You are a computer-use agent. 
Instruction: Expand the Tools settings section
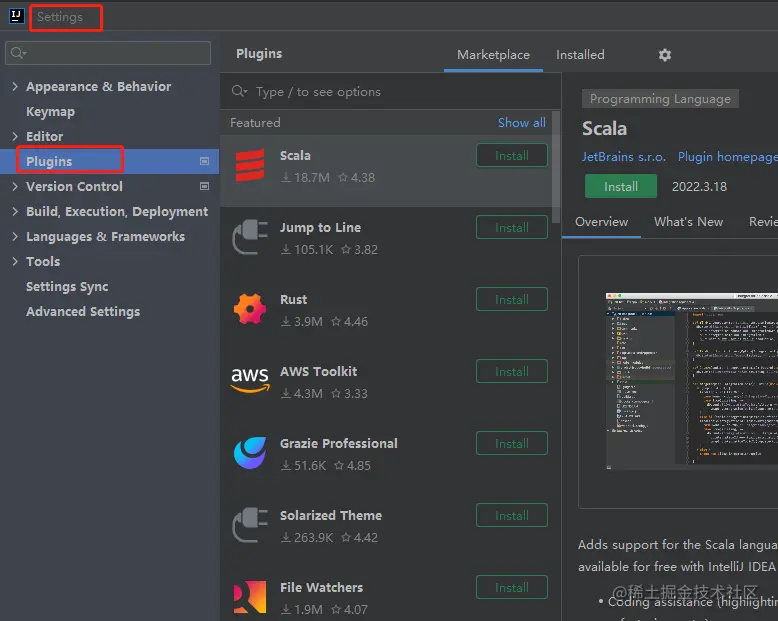(15, 261)
